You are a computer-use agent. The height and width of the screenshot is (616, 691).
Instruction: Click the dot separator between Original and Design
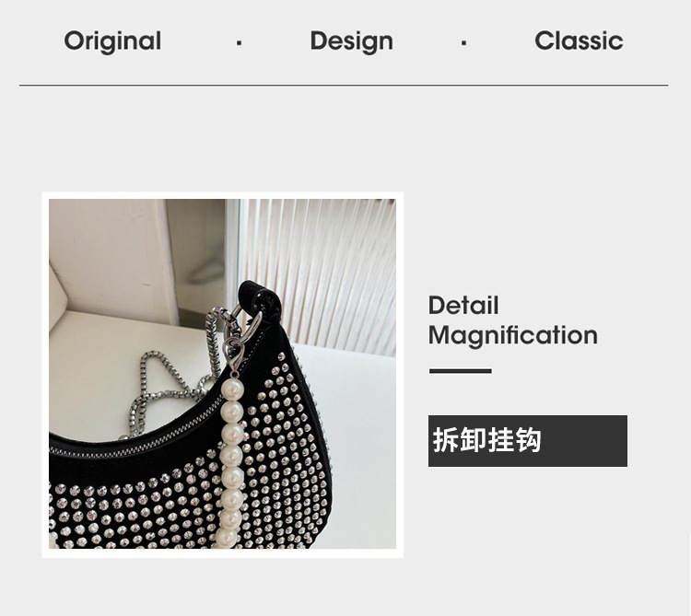pos(239,42)
